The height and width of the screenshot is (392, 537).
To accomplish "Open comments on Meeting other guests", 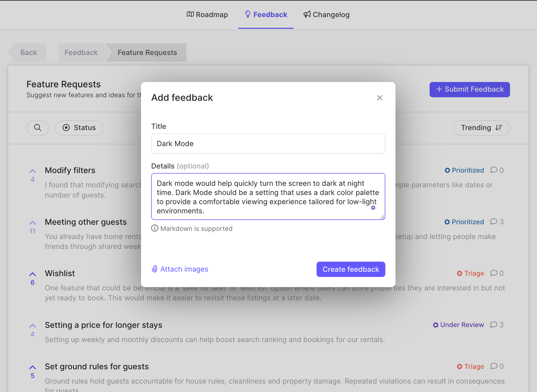I will [493, 222].
